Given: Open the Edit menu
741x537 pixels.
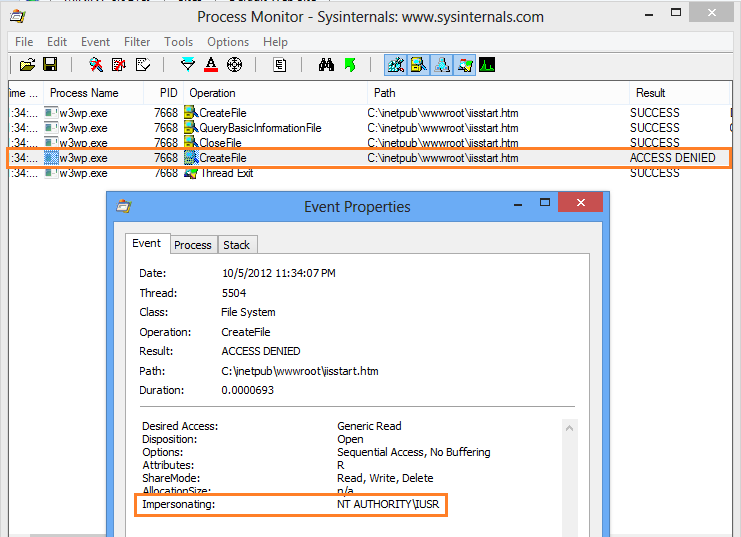Looking at the screenshot, I should pyautogui.click(x=57, y=42).
